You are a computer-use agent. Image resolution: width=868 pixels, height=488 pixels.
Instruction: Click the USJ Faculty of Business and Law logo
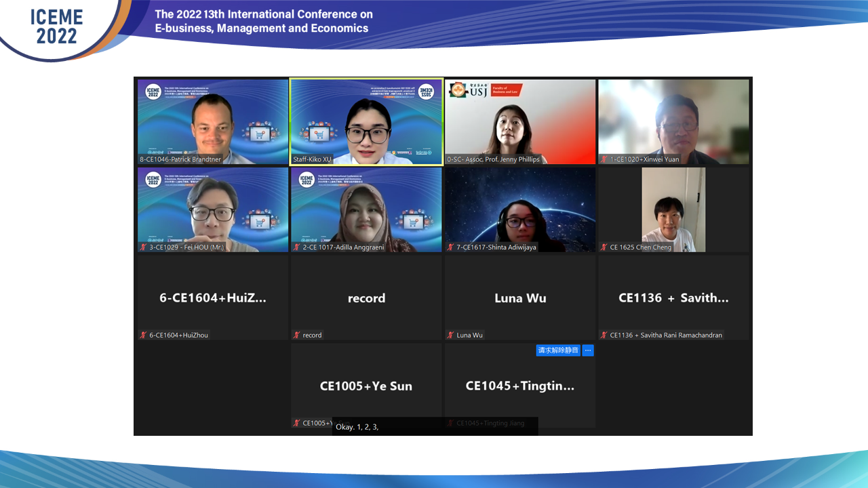[x=485, y=89]
